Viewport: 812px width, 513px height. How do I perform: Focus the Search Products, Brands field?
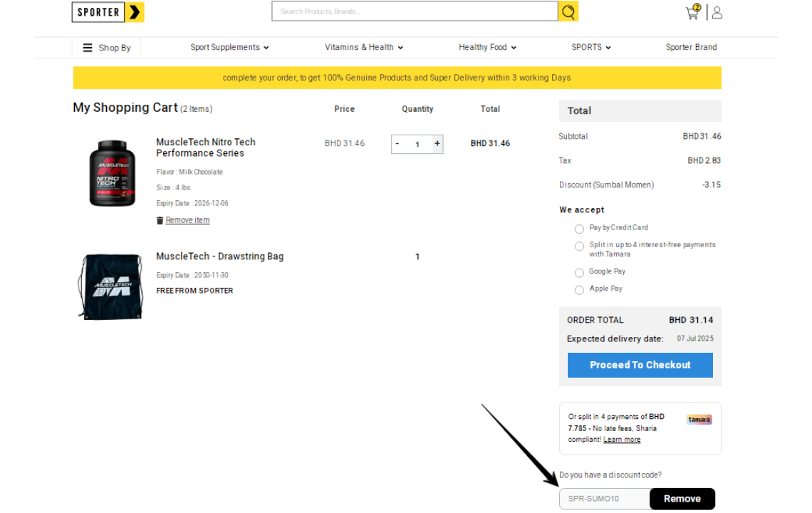(x=415, y=11)
